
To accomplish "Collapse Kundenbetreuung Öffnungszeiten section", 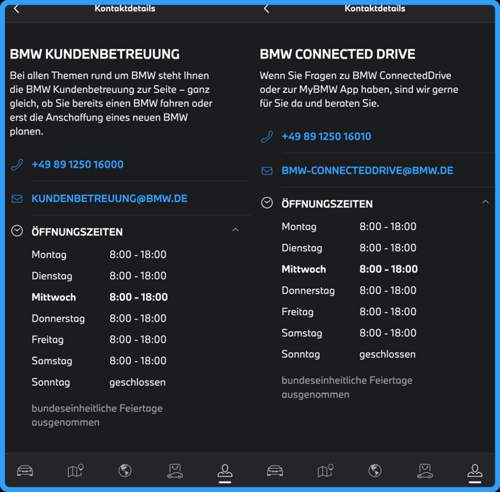I will [x=235, y=230].
